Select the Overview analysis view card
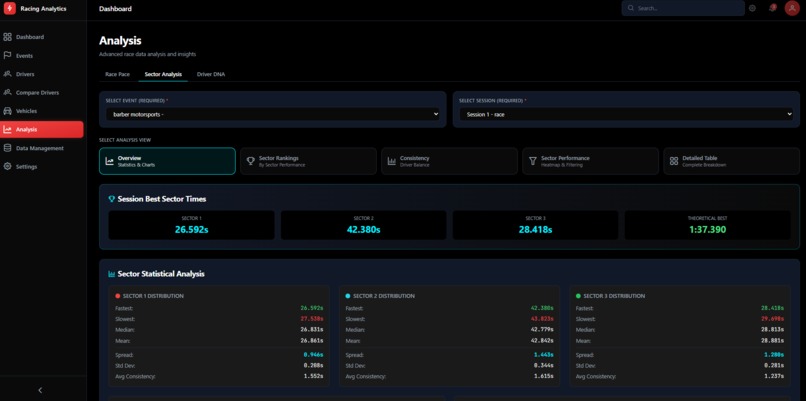806x401 pixels. tap(167, 161)
